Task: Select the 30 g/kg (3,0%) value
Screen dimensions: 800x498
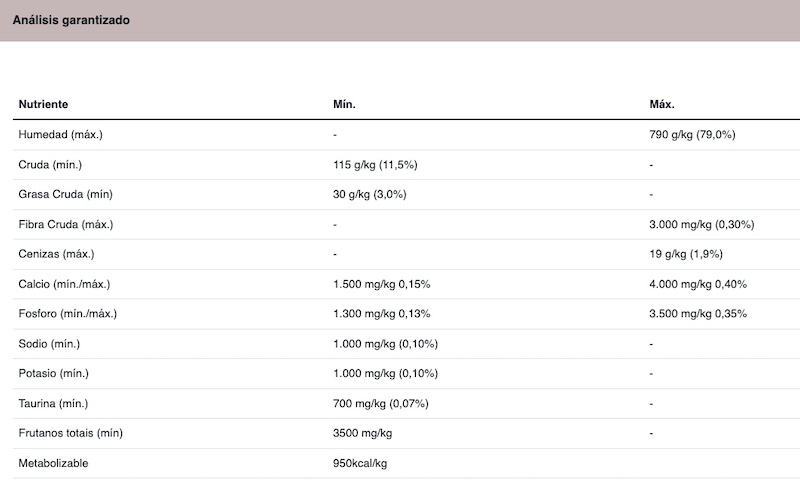Action: tap(370, 194)
